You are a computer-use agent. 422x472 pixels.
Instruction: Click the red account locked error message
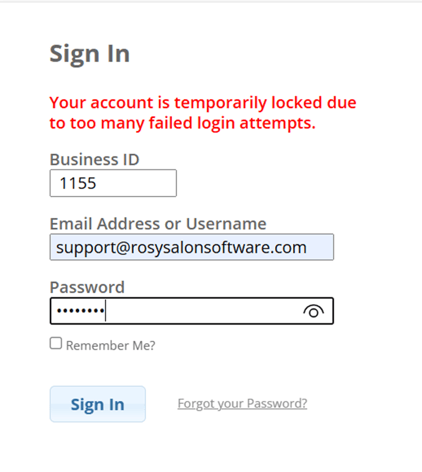(x=203, y=113)
